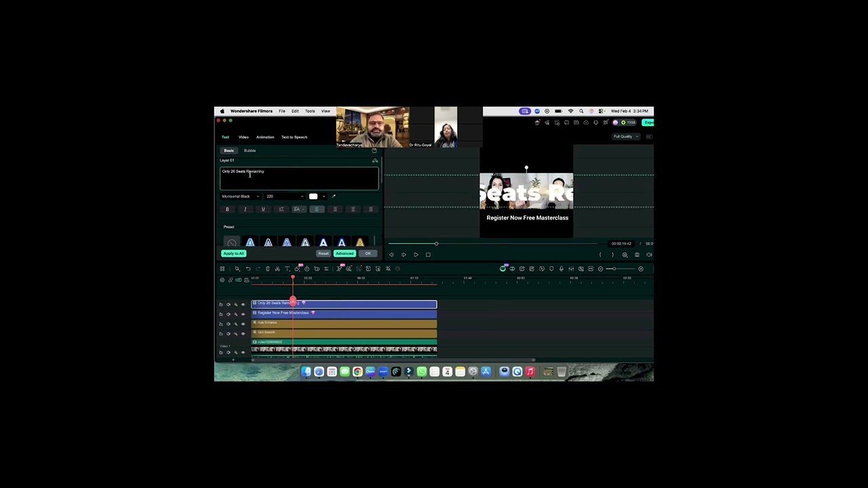Hide the Auto Enhance effect track
The width and height of the screenshot is (868, 488).
(x=243, y=323)
